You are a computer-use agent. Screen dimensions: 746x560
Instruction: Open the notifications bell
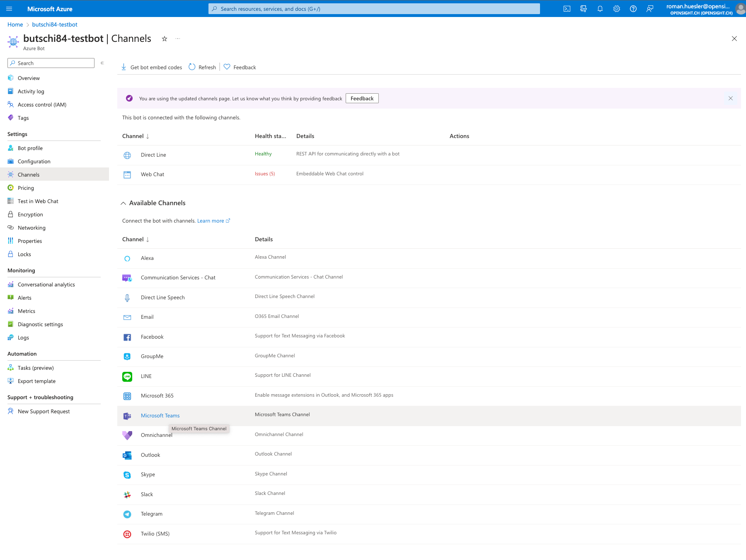[x=600, y=9]
